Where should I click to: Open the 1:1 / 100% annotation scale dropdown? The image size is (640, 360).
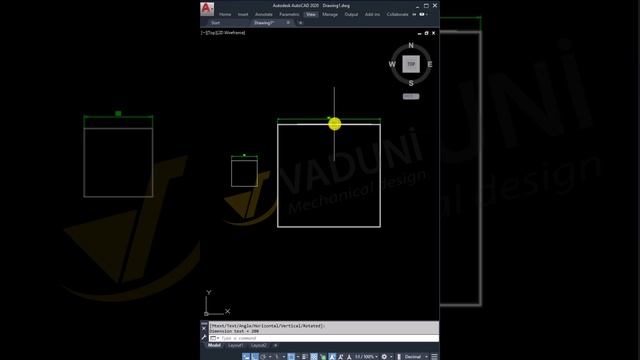[x=366, y=357]
